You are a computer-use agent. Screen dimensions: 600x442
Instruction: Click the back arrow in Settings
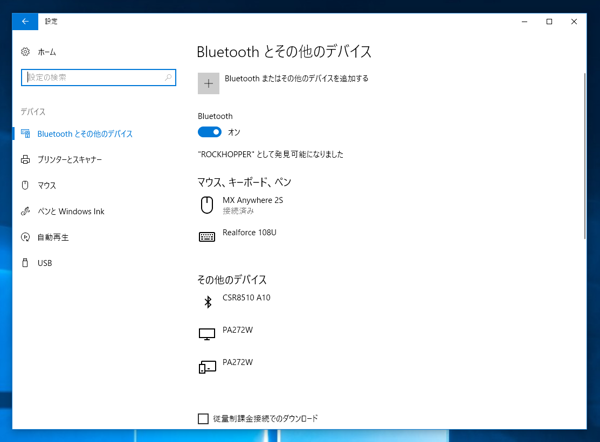click(25, 21)
